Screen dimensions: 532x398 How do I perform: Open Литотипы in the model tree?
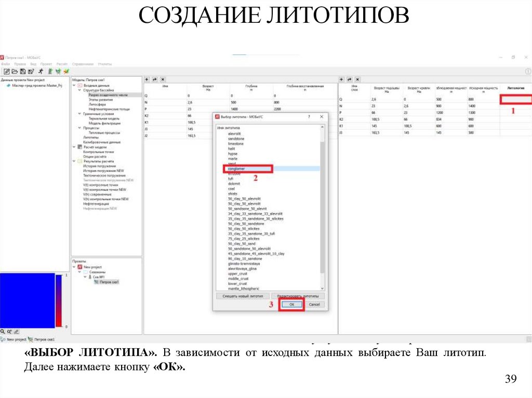pyautogui.click(x=91, y=138)
